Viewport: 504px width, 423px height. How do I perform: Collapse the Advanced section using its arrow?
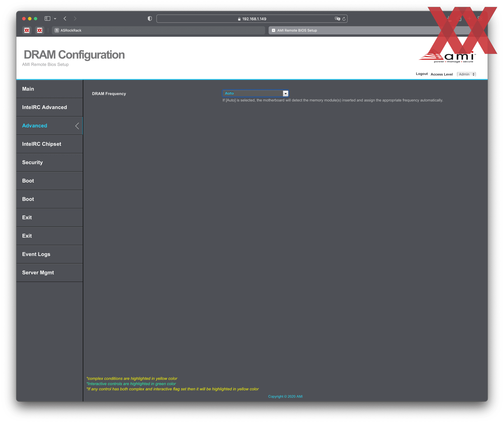77,126
